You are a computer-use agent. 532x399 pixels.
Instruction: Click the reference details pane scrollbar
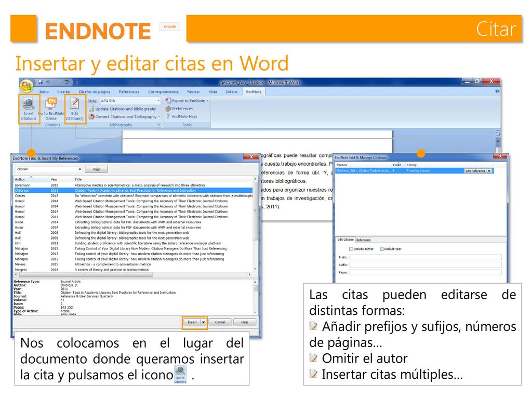(255, 297)
